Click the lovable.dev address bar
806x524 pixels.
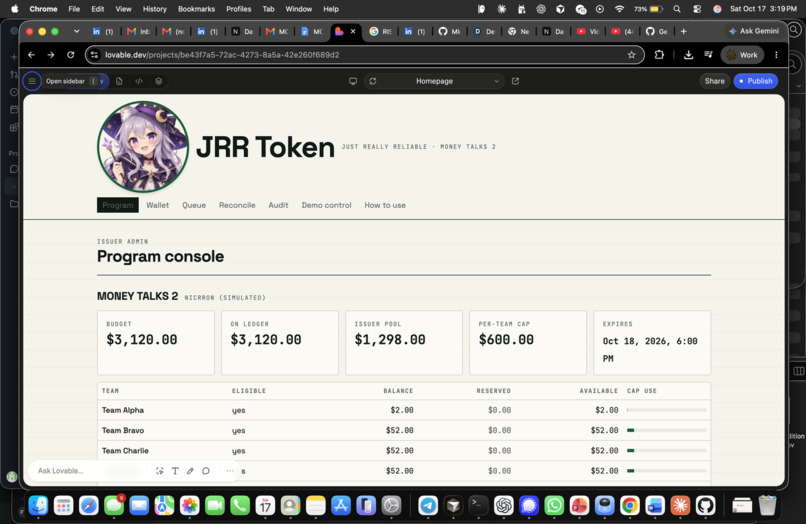coord(365,55)
